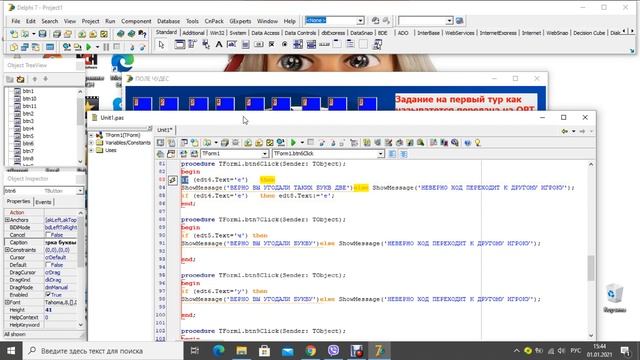
Task: Expand the Variables/Constants node
Action: point(91,143)
